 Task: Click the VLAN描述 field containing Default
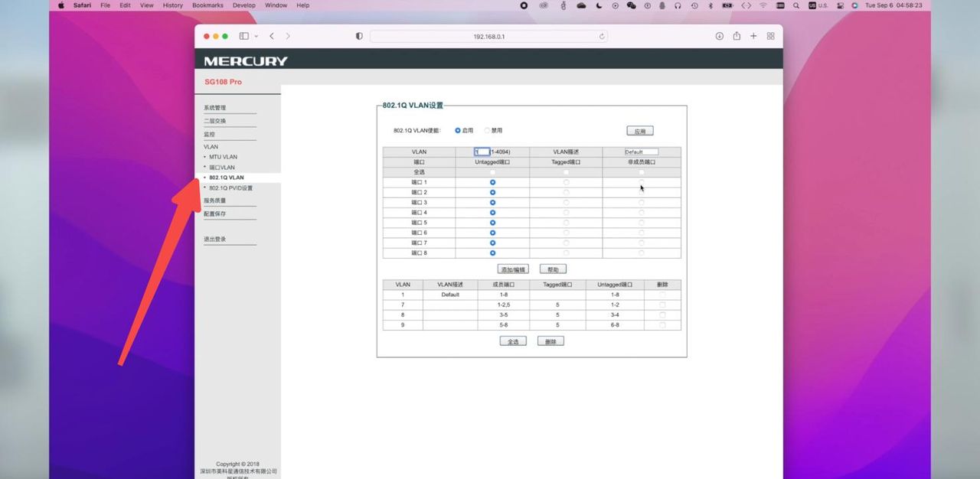point(642,152)
